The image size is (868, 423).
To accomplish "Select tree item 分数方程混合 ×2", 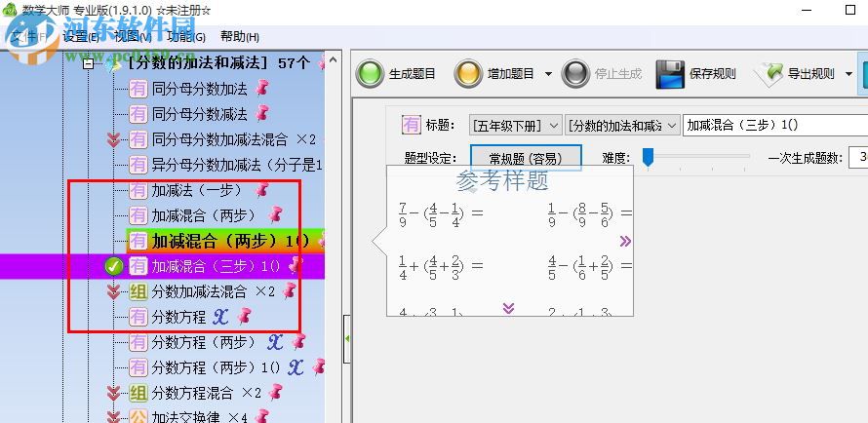I will [206, 393].
